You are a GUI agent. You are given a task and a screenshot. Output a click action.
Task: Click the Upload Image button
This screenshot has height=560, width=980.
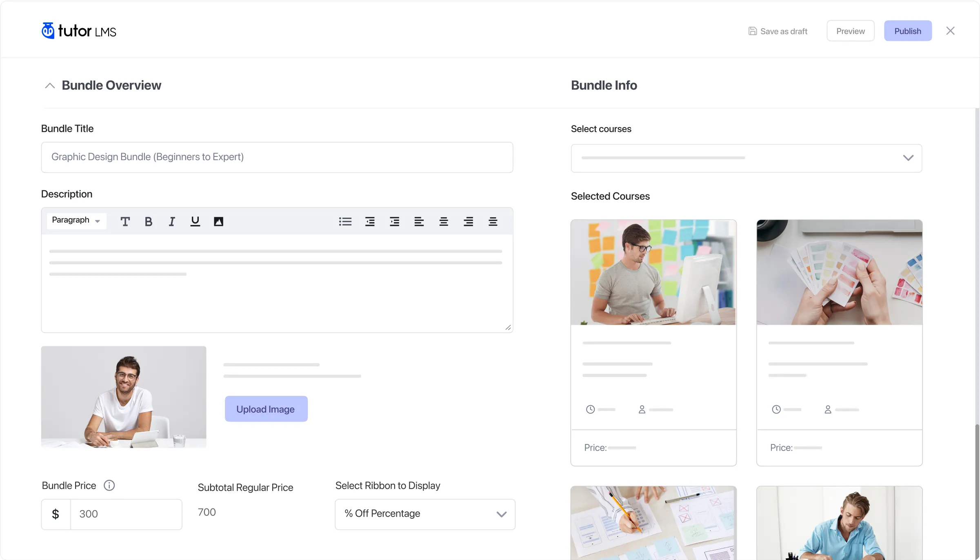click(266, 409)
